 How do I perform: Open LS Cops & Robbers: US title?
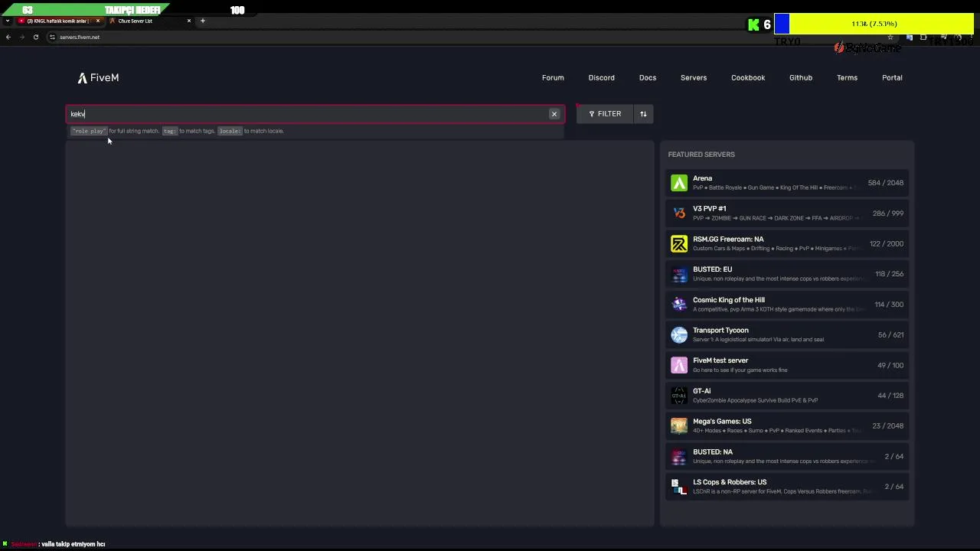[x=730, y=482]
